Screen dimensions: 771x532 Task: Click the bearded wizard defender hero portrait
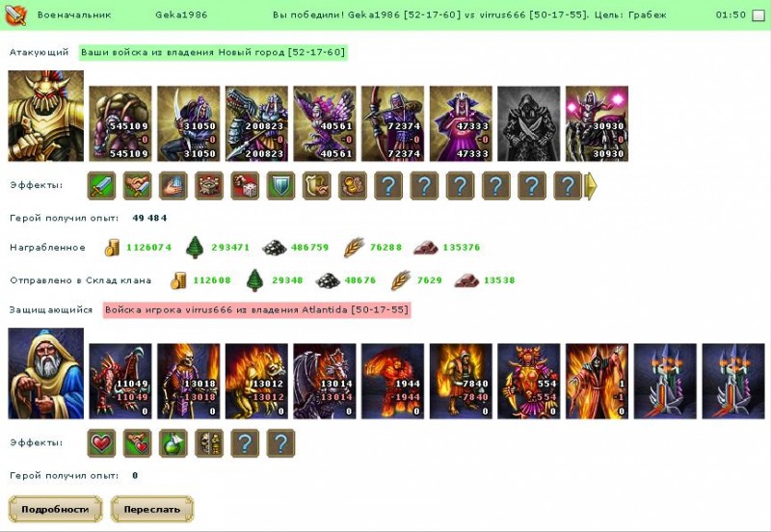(x=45, y=374)
